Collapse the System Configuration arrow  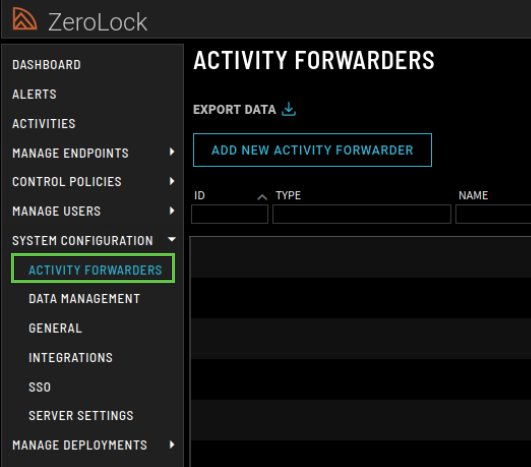point(172,239)
